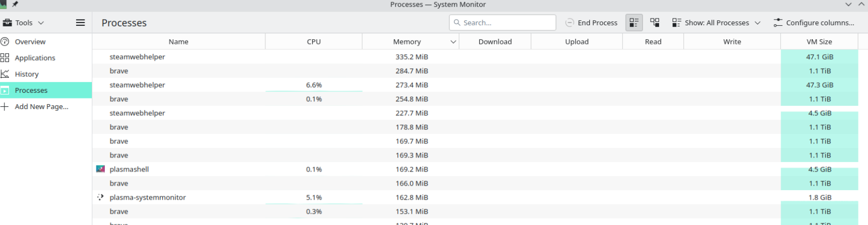Click the plus icon for Add New Page
Screen dimensions: 868x225
[5, 106]
